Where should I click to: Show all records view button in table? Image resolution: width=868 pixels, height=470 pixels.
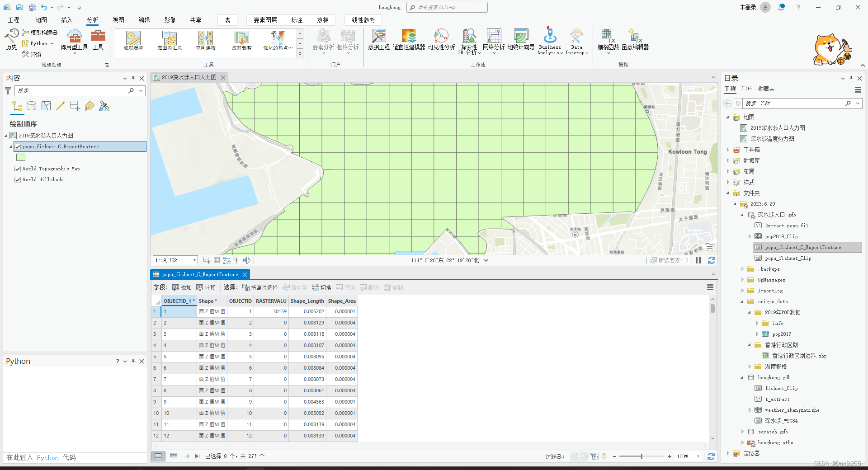(x=158, y=456)
